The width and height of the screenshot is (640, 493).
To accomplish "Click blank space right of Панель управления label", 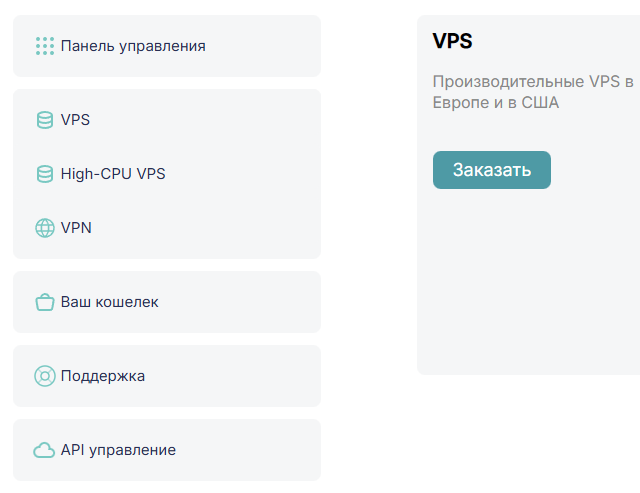I will [x=265, y=45].
